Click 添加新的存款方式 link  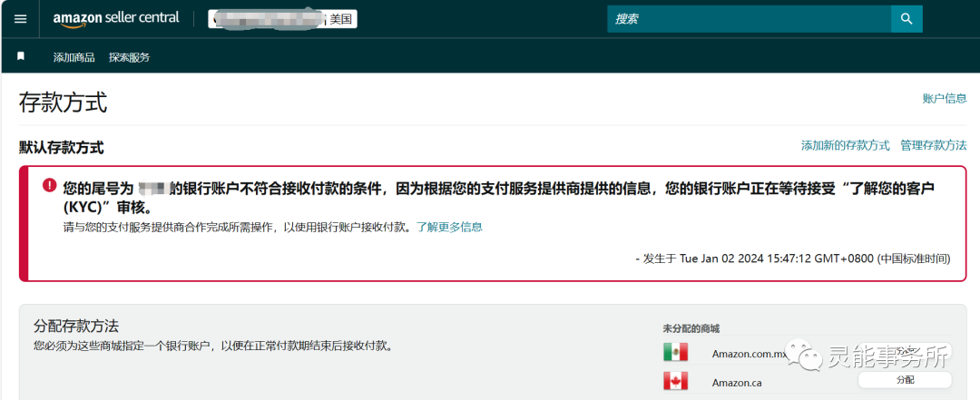pos(845,146)
